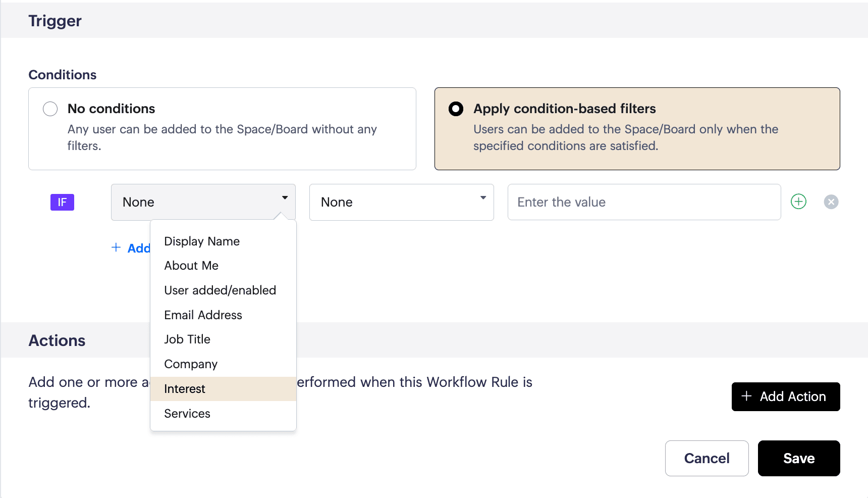Screen dimensions: 868x498
Task: Remove the condition row with the gray X icon
Action: [x=831, y=202]
